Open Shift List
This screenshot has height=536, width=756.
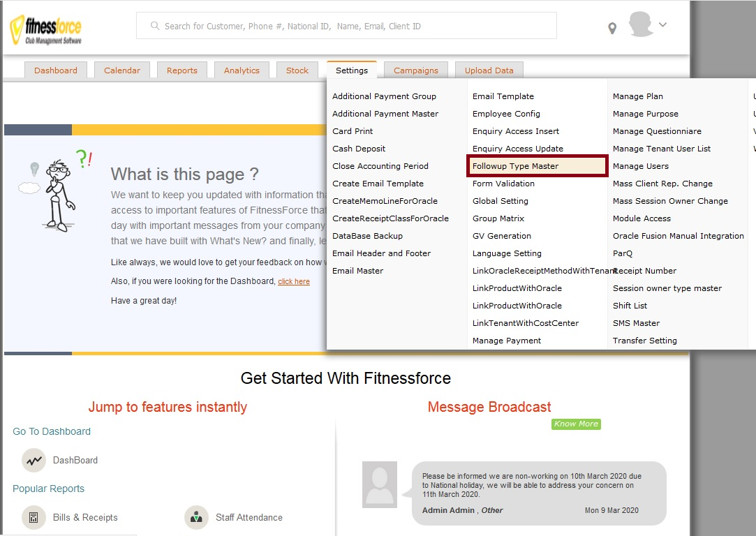tap(630, 306)
